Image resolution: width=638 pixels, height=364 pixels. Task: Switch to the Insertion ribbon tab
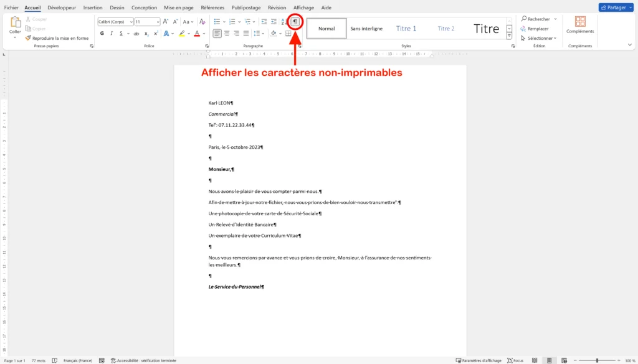point(92,7)
